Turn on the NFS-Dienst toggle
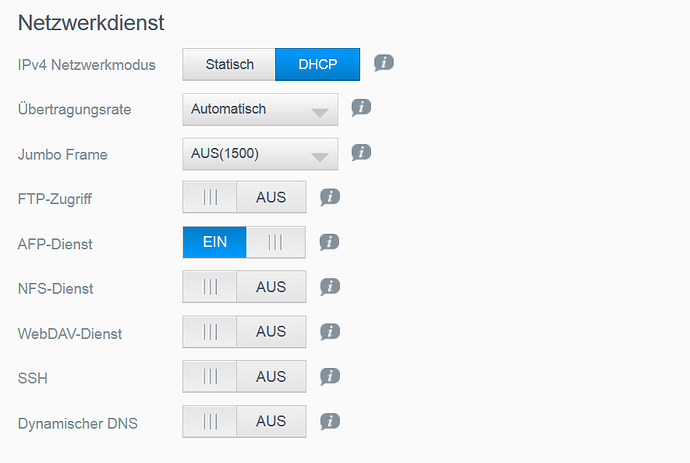Image resolution: width=690 pixels, height=463 pixels. [x=244, y=287]
